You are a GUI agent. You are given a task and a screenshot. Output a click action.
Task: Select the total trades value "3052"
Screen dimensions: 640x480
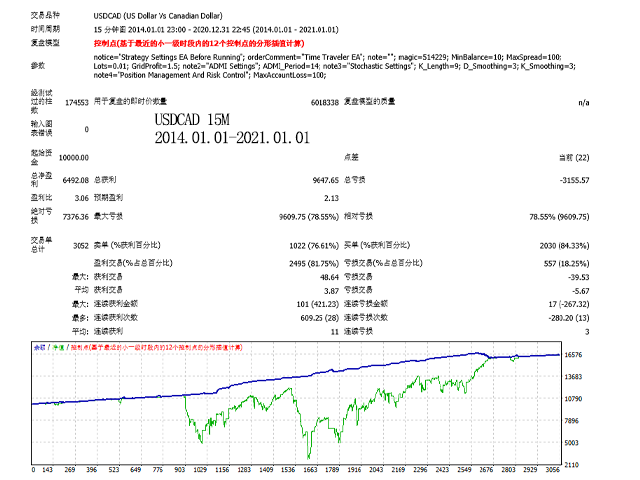point(81,246)
